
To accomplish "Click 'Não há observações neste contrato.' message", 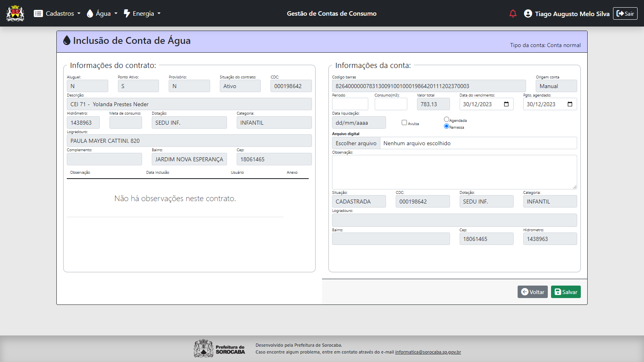I will point(175,198).
